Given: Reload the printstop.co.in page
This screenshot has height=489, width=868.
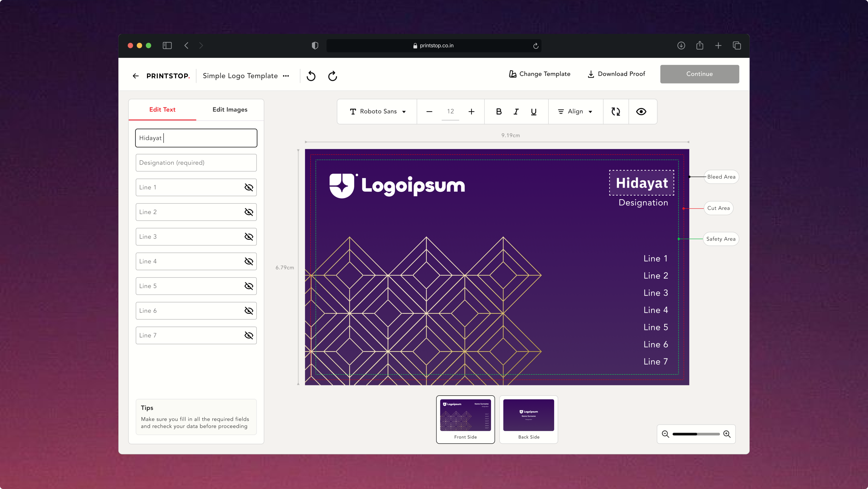Looking at the screenshot, I should (536, 46).
